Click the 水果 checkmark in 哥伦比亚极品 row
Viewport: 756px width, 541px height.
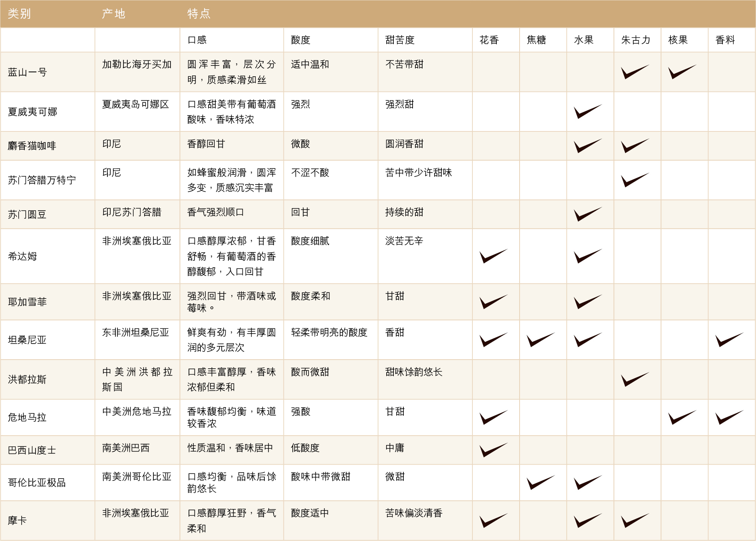[588, 482]
